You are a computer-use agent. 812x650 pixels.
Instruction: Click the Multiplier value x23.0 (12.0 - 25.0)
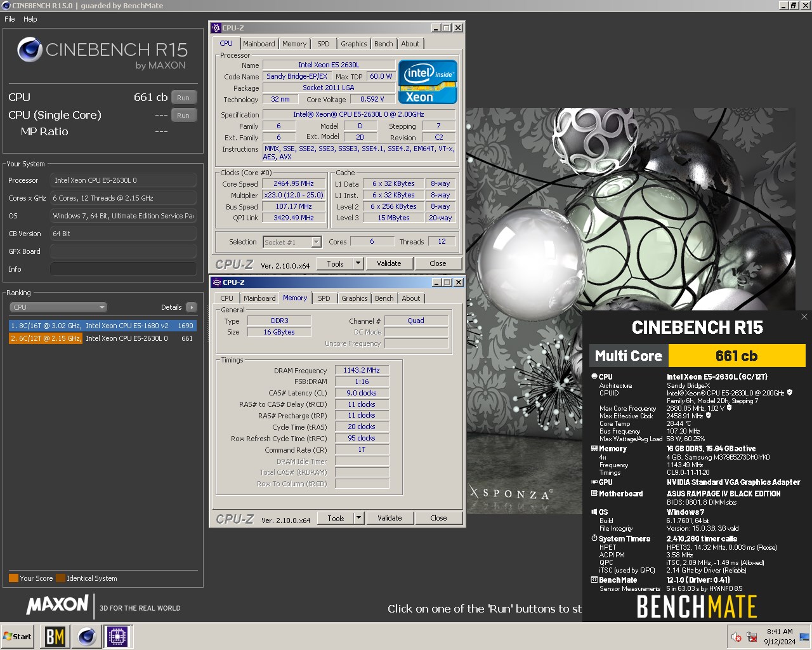pos(294,196)
